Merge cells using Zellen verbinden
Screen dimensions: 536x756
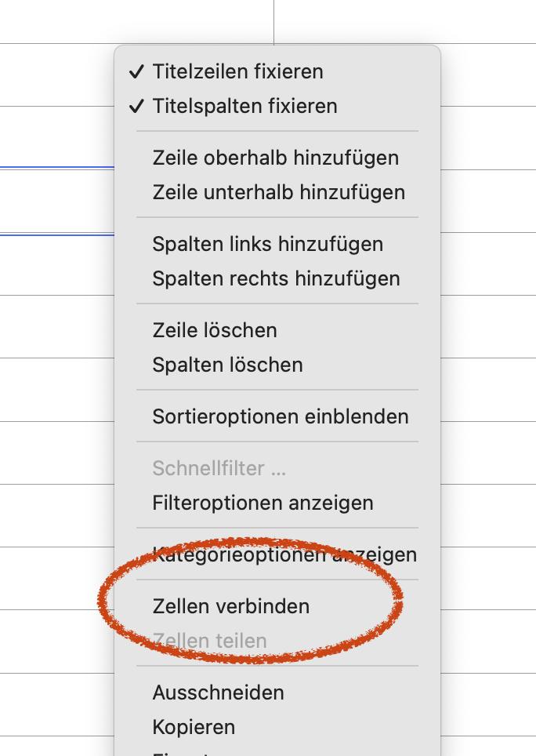(231, 606)
